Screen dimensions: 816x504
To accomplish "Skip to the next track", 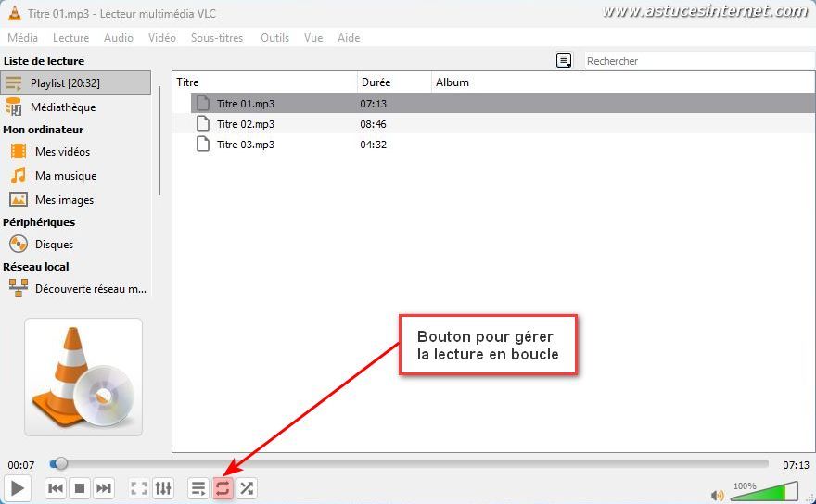I will 104,488.
